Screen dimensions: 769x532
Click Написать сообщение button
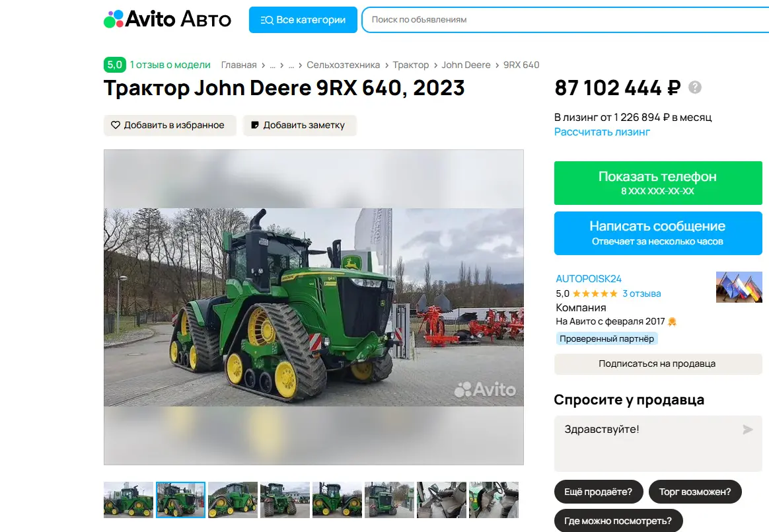[657, 233]
